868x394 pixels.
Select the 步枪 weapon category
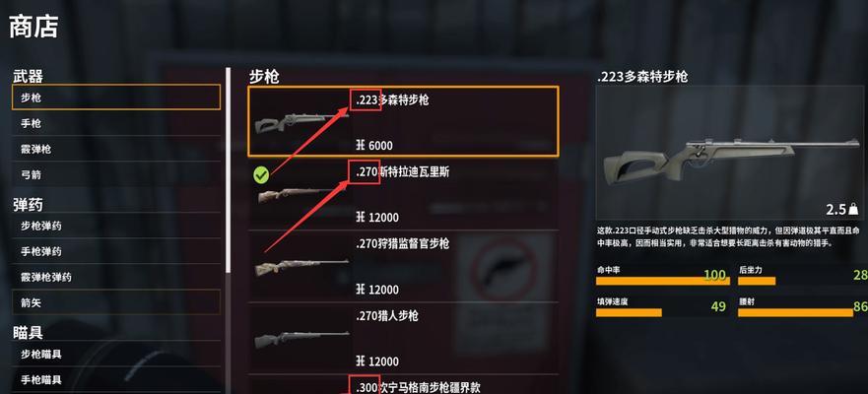click(x=116, y=98)
